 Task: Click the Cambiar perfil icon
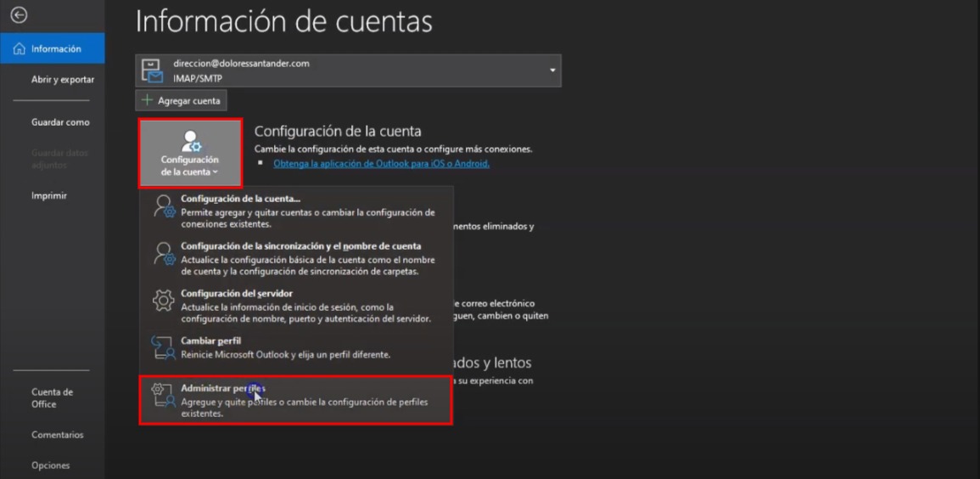tap(162, 347)
